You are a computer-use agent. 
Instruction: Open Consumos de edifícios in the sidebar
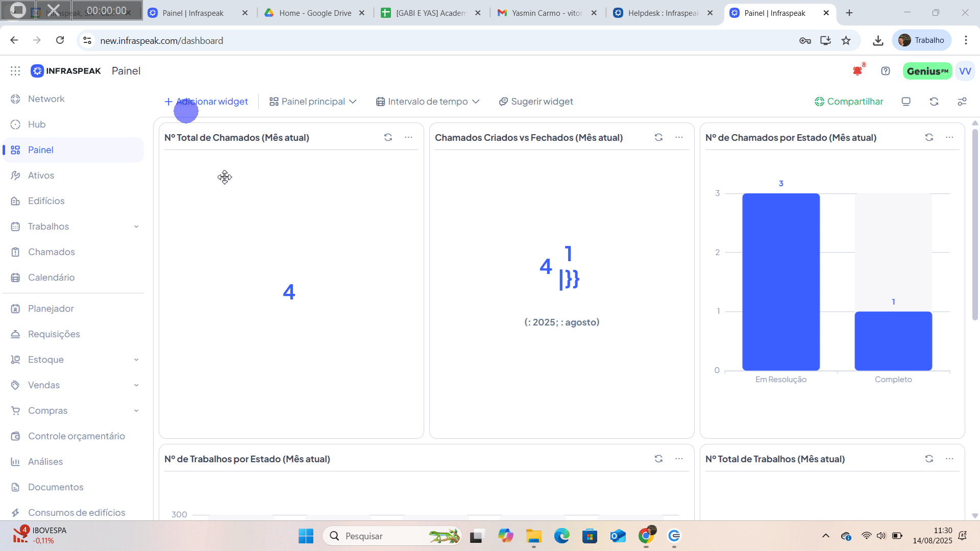point(73,513)
